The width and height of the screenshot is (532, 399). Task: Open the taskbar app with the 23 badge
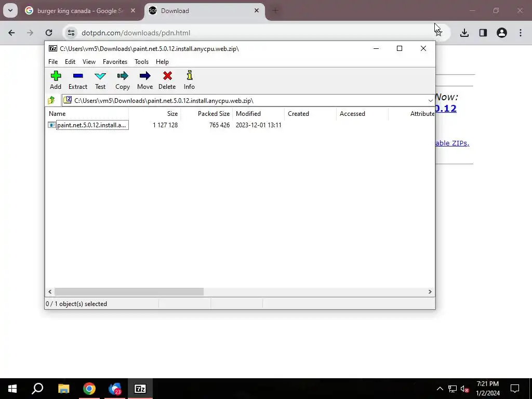pos(115,389)
